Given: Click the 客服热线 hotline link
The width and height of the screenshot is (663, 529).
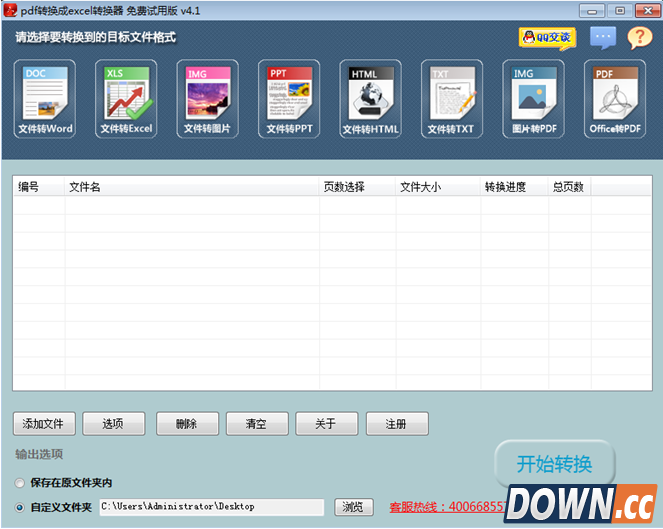Looking at the screenshot, I should [x=448, y=507].
